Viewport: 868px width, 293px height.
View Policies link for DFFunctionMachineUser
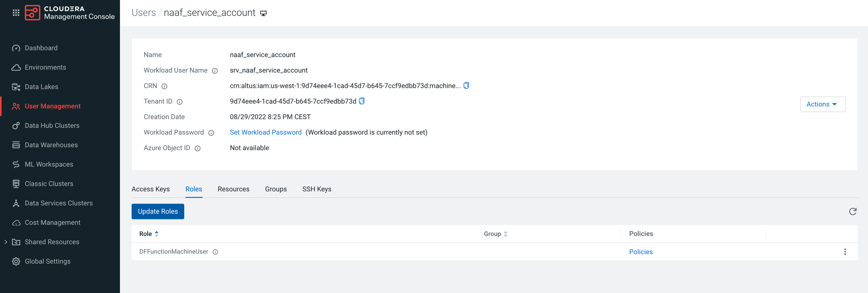[641, 252]
